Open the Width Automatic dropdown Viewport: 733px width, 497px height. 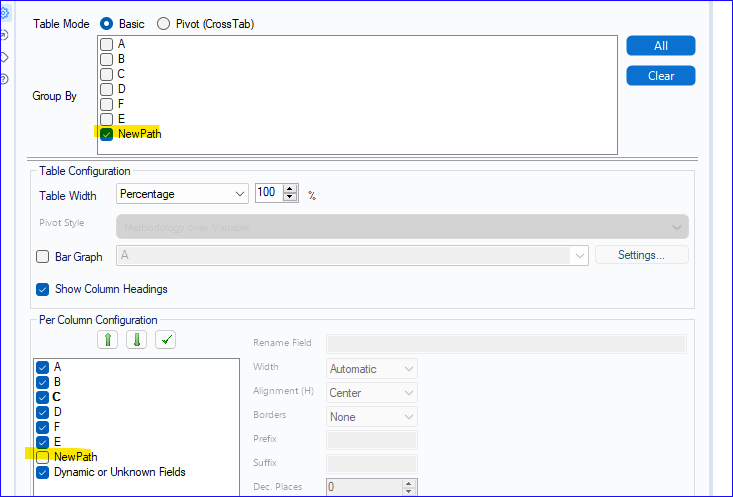pos(371,369)
